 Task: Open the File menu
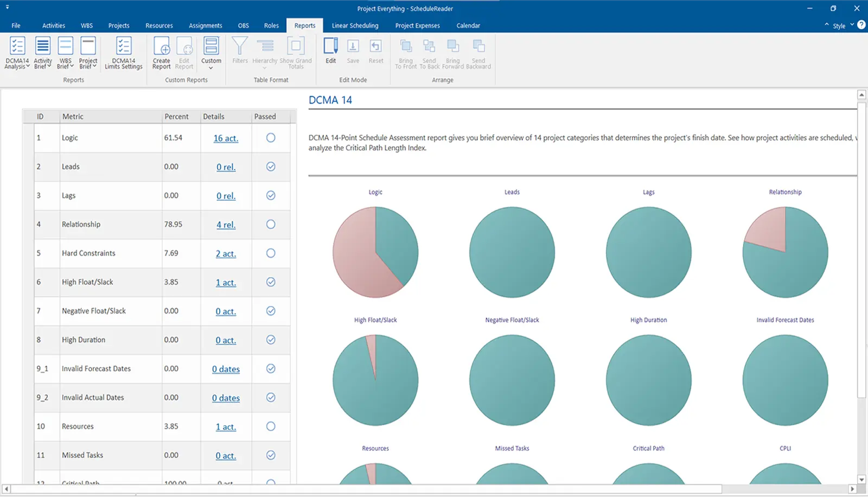tap(16, 26)
